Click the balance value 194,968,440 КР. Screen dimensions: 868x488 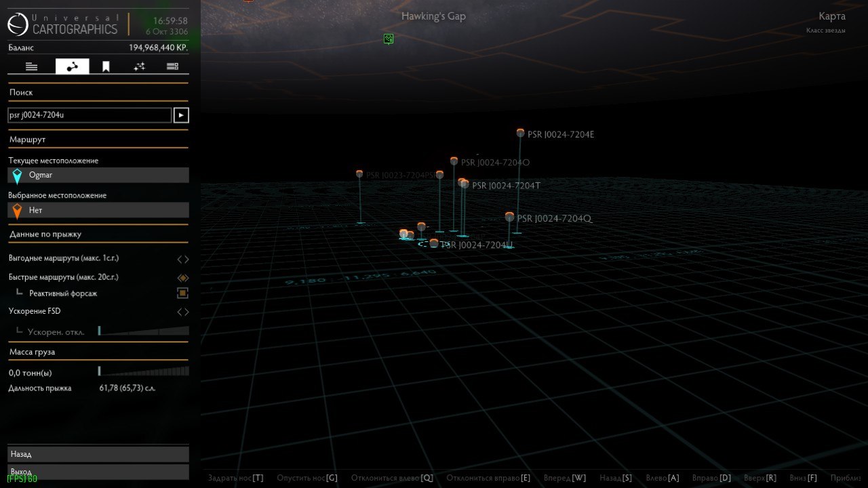(159, 48)
